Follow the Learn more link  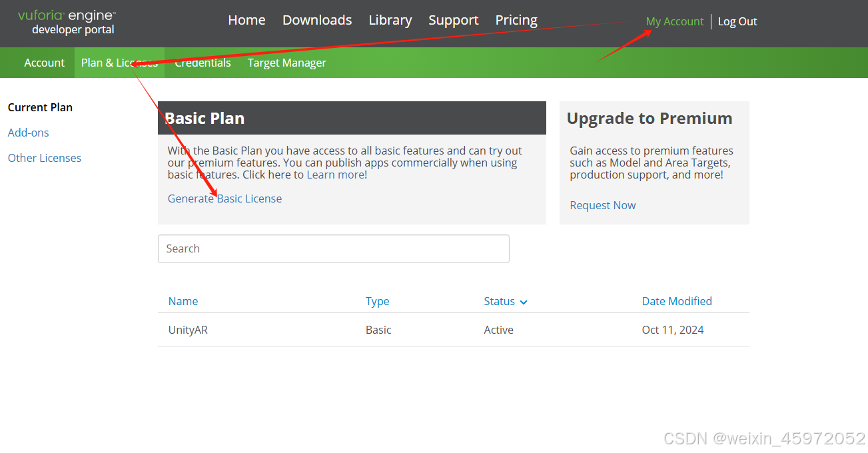pyautogui.click(x=335, y=175)
